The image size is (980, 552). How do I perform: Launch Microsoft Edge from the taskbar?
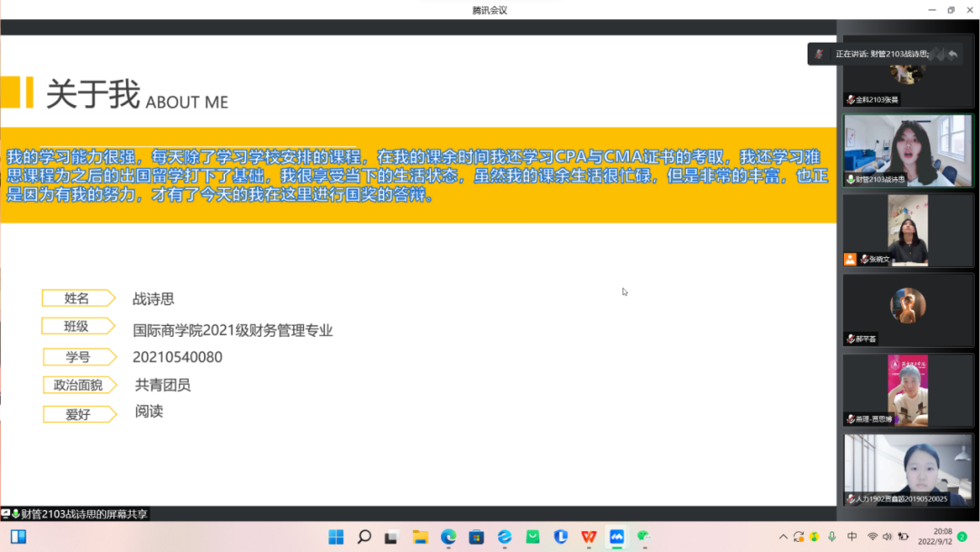click(x=448, y=537)
